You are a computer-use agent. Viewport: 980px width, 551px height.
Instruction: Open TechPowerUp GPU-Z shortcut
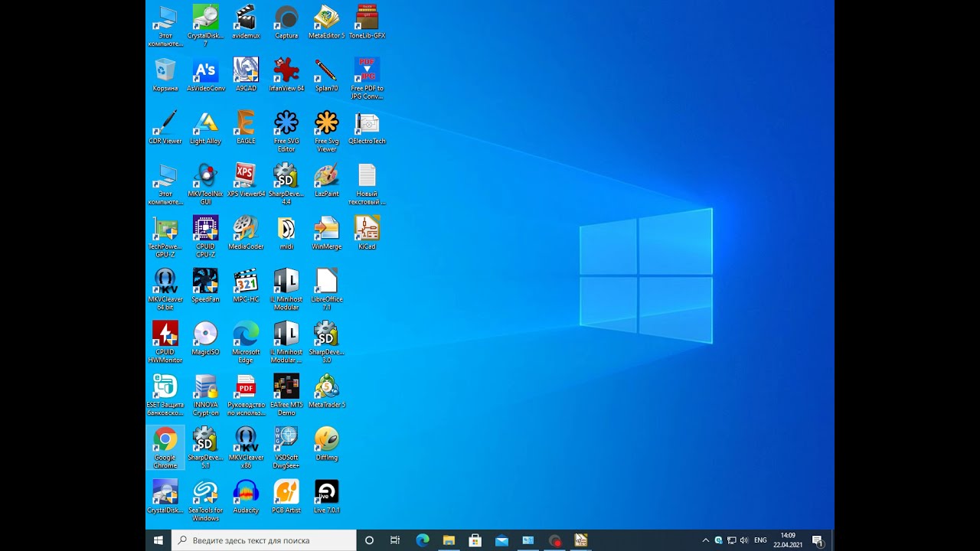point(165,237)
